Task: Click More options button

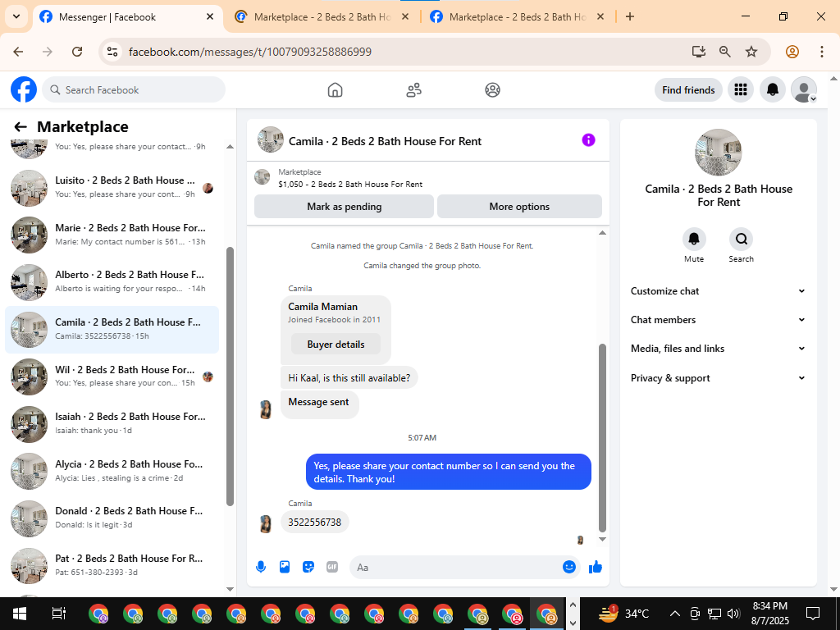Action: click(519, 206)
